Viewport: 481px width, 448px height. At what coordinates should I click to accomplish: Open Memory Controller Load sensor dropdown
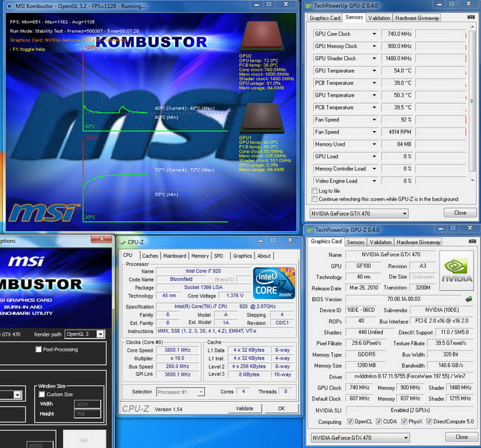click(374, 169)
